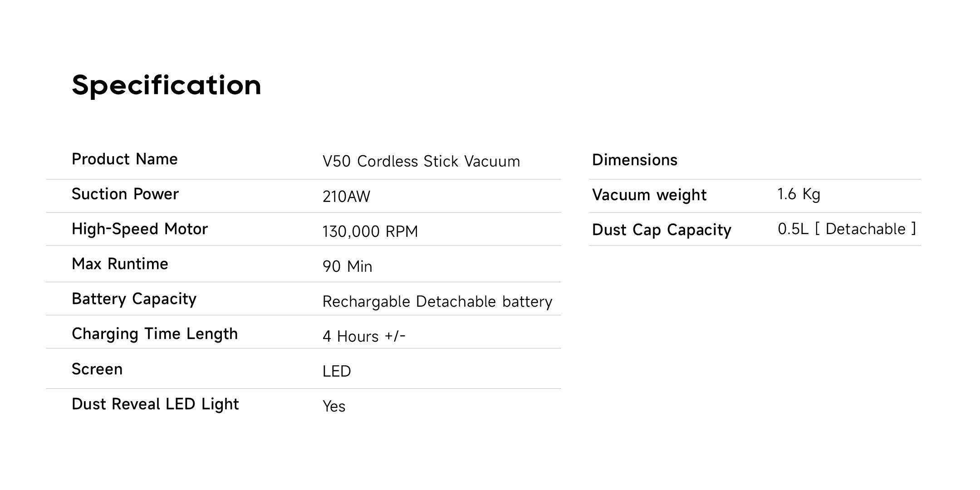Select the High-Speed Motor label
Image resolution: width=980 pixels, height=490 pixels.
tap(140, 229)
